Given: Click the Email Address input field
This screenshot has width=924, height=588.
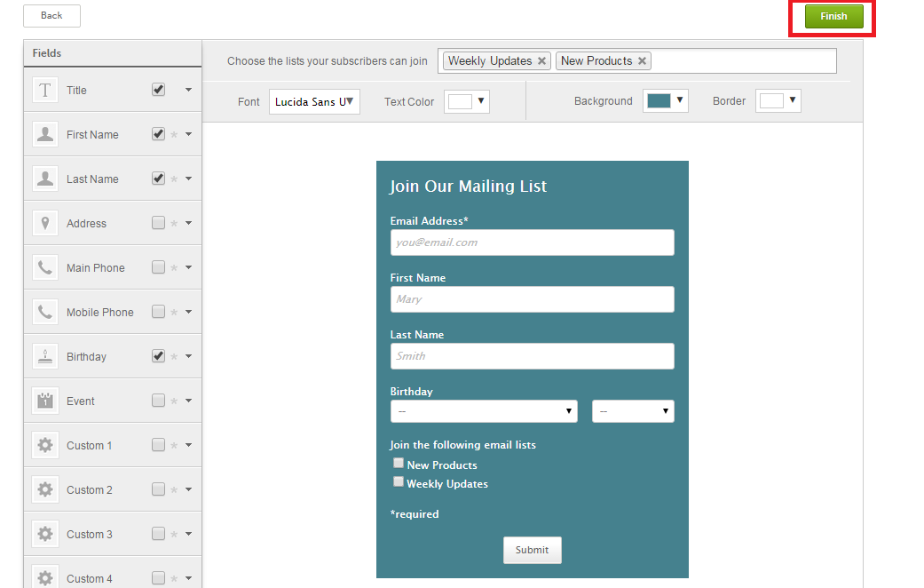Looking at the screenshot, I should pos(532,242).
